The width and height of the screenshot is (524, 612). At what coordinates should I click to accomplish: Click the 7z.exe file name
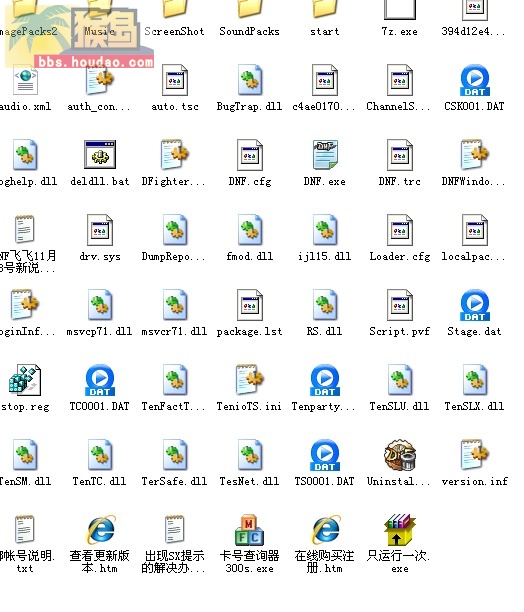[400, 32]
